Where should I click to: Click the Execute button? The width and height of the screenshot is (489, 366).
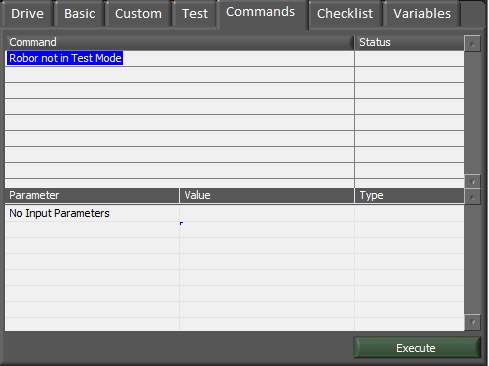[x=417, y=348]
